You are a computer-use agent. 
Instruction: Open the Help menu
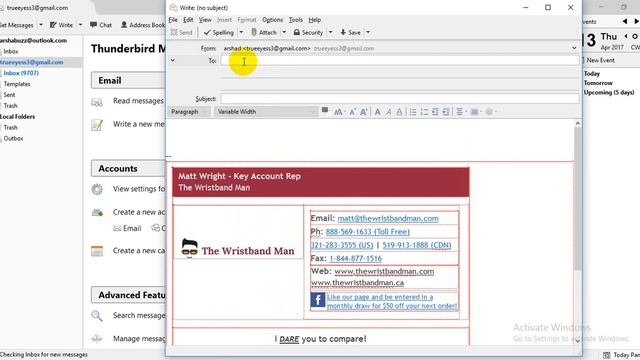coord(314,20)
